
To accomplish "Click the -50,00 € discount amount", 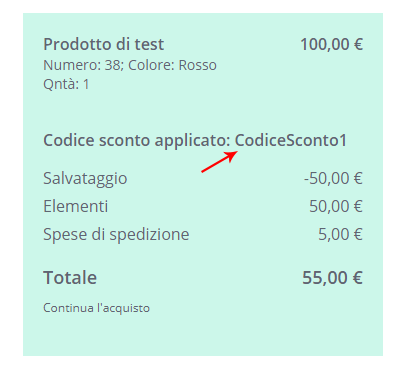I will 333,178.
